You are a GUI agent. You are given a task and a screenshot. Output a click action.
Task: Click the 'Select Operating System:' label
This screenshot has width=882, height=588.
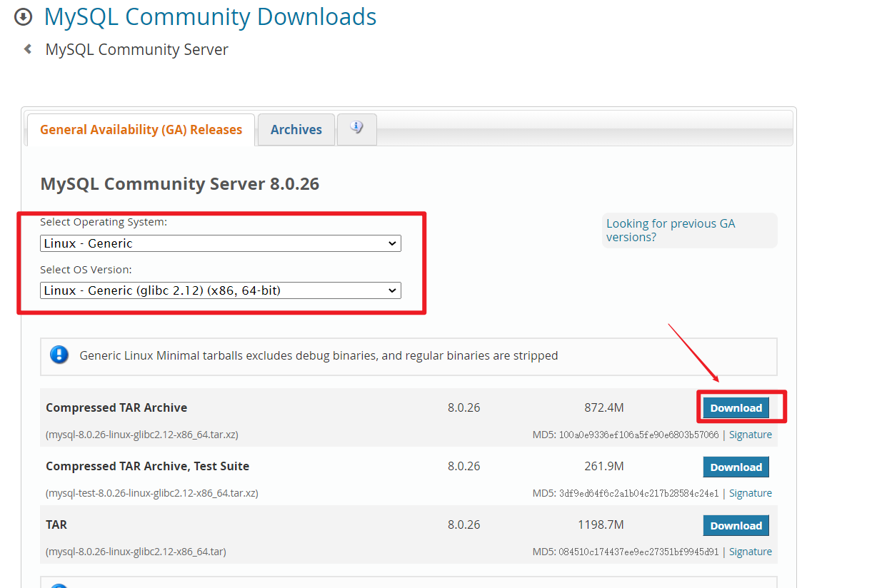(104, 222)
